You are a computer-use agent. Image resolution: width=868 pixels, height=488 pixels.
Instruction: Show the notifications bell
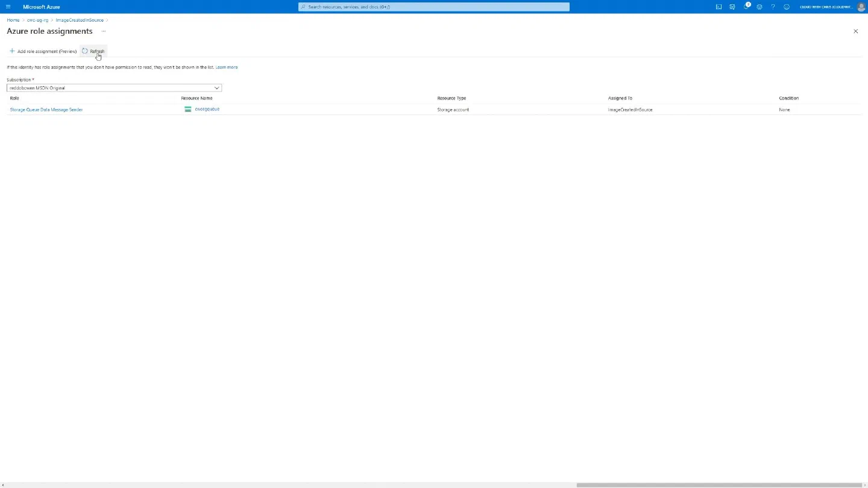click(746, 7)
